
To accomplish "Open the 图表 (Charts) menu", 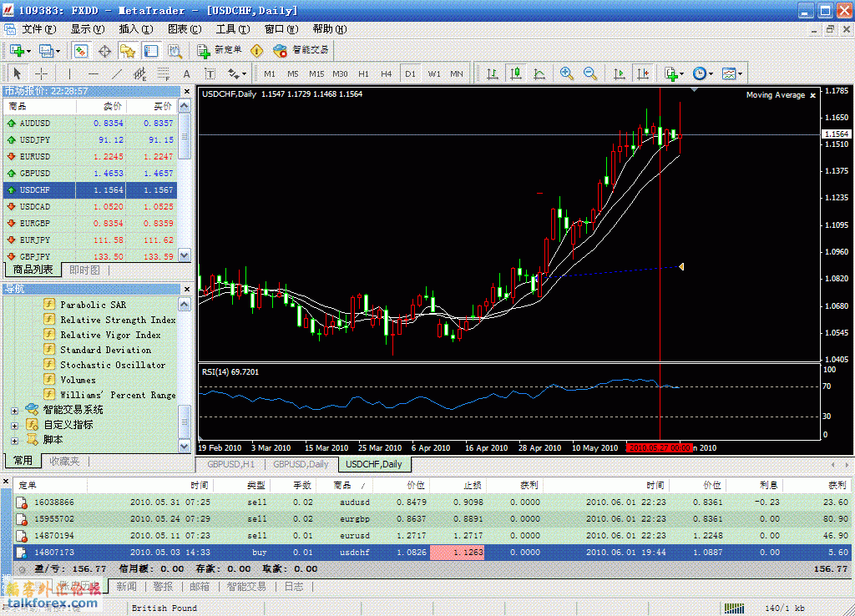I will [185, 29].
